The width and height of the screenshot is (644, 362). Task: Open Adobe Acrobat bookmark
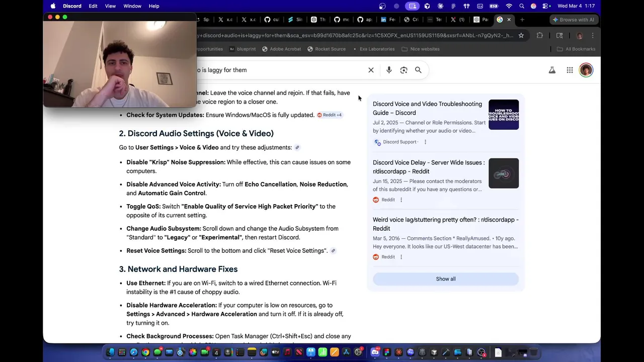[281, 49]
